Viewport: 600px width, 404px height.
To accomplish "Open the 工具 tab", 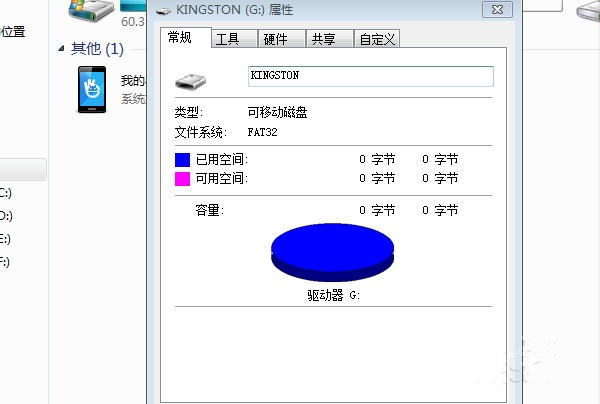I will point(234,39).
